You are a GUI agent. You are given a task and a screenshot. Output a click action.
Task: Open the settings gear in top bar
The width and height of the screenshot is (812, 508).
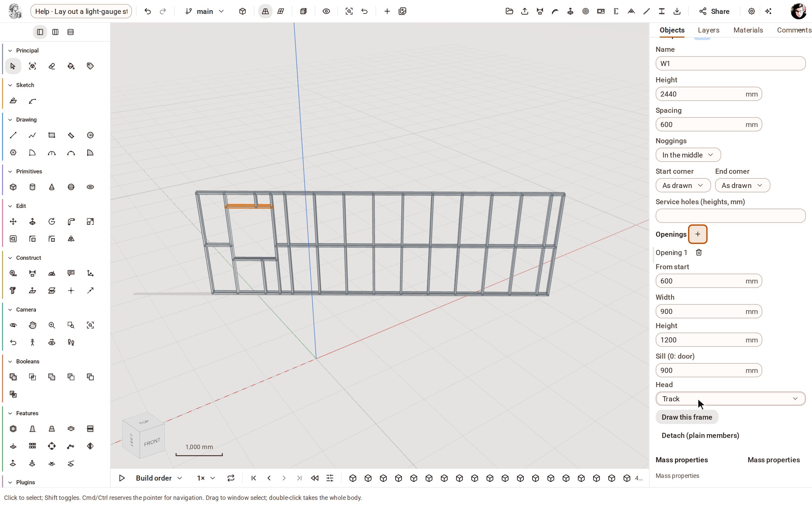pyautogui.click(x=751, y=11)
